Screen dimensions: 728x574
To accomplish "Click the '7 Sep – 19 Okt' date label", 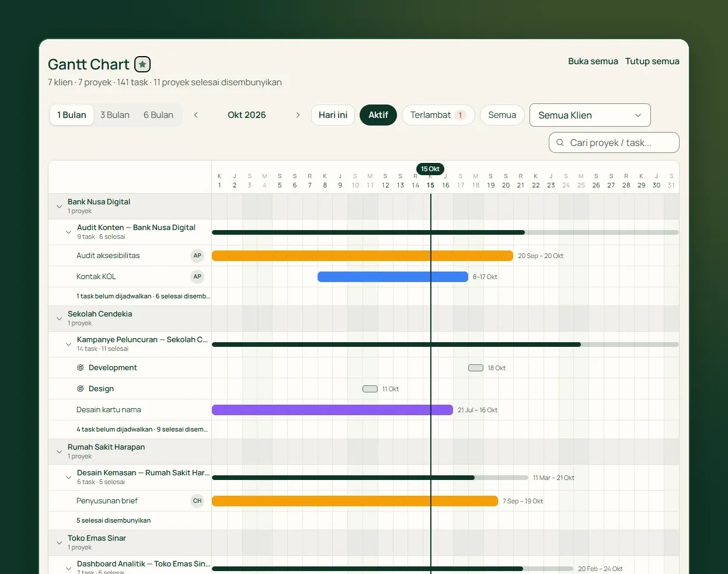I will click(x=523, y=501).
